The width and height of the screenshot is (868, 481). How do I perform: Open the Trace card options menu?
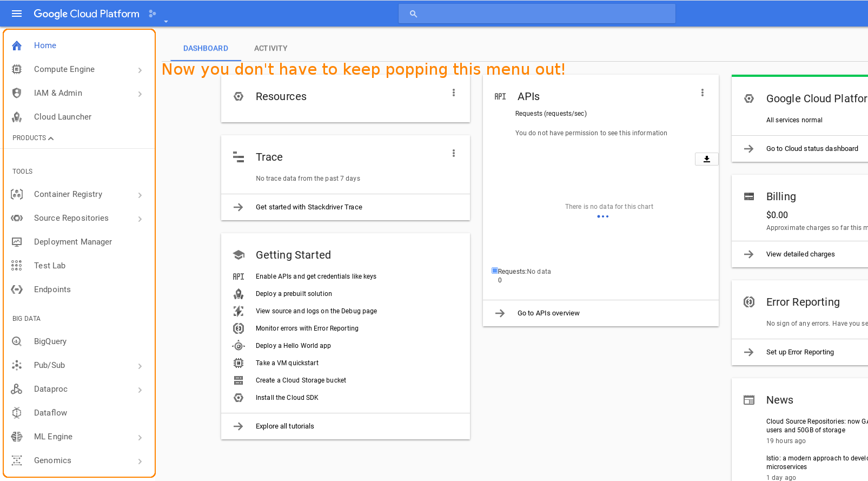click(x=454, y=153)
